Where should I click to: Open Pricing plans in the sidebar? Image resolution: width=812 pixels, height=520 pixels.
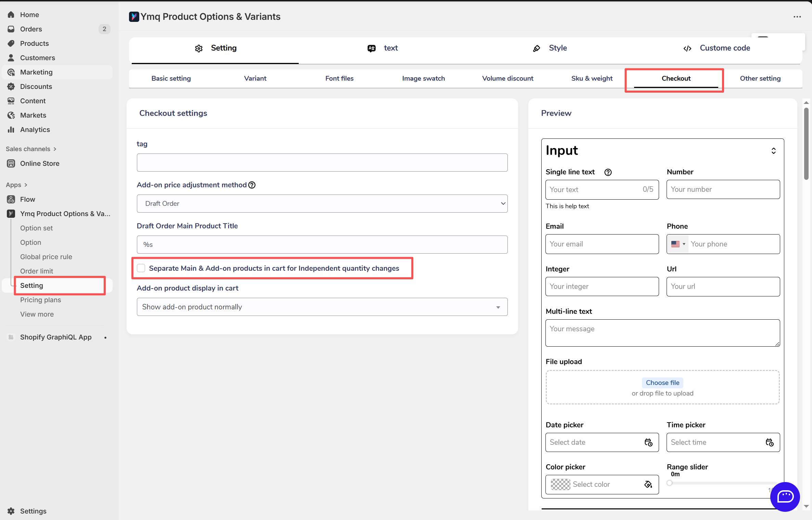click(x=40, y=300)
